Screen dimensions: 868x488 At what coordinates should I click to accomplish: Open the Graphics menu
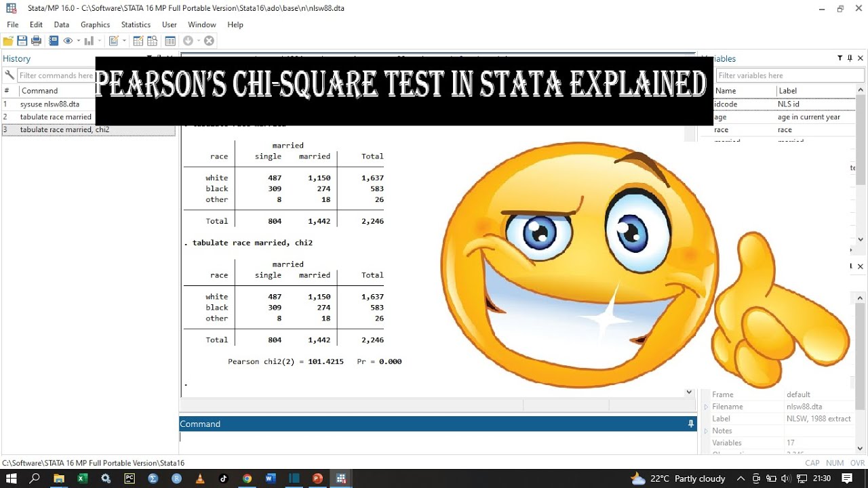pyautogui.click(x=95, y=24)
